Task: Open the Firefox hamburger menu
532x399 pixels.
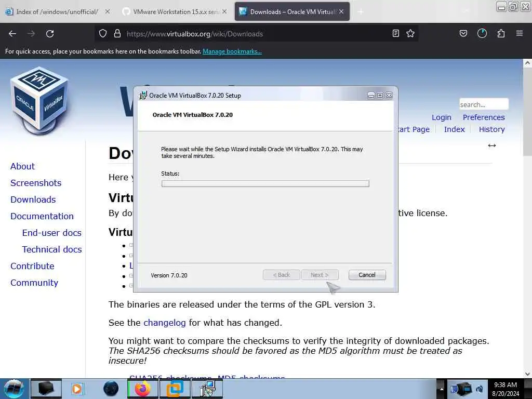Action: [520, 34]
